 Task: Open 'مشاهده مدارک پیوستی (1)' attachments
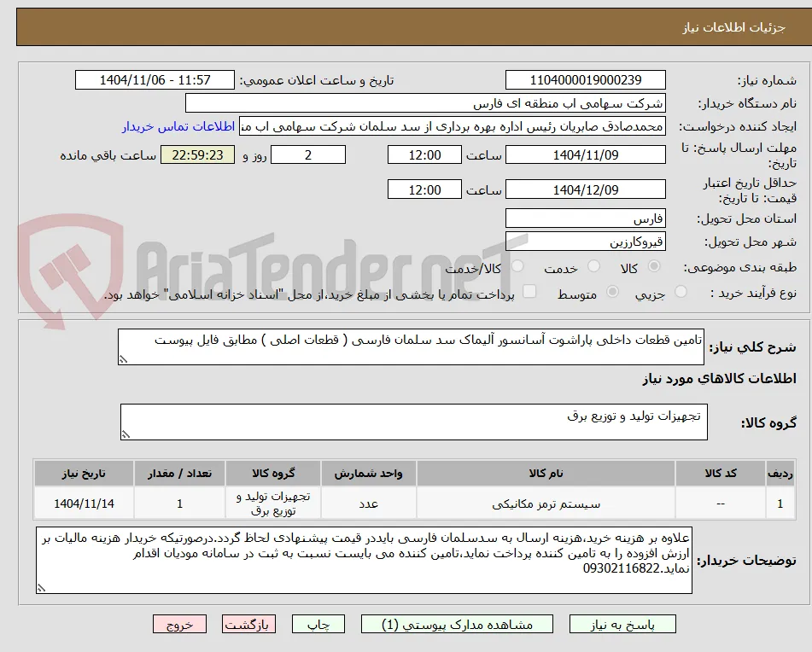coord(458,624)
